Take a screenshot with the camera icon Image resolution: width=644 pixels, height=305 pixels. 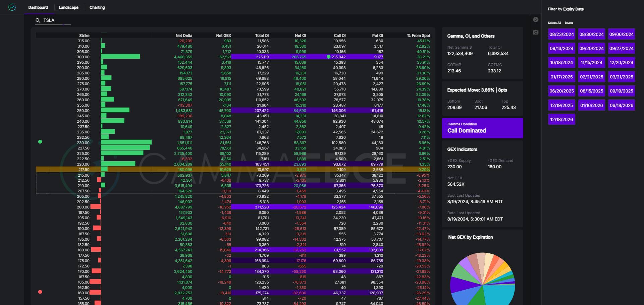(536, 32)
